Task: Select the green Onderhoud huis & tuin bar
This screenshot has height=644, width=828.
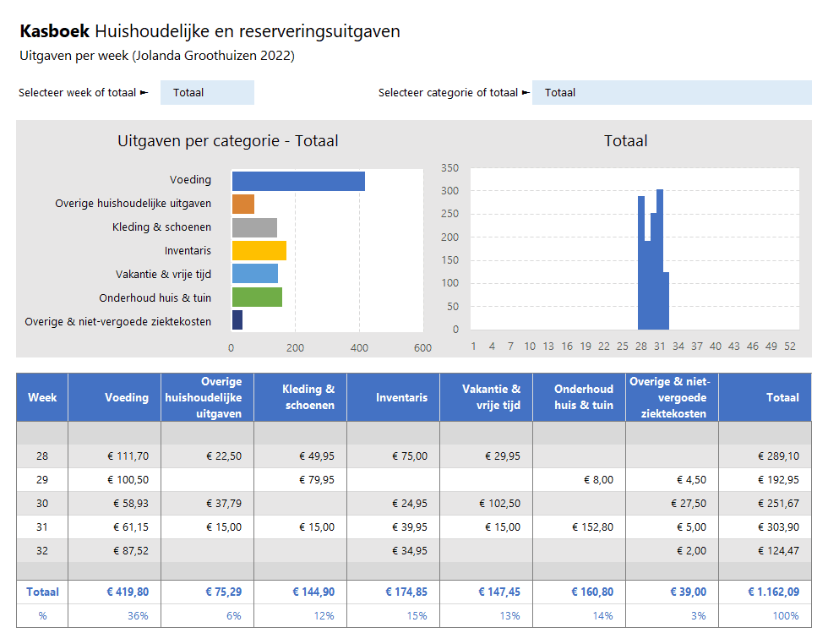Action: tap(257, 297)
